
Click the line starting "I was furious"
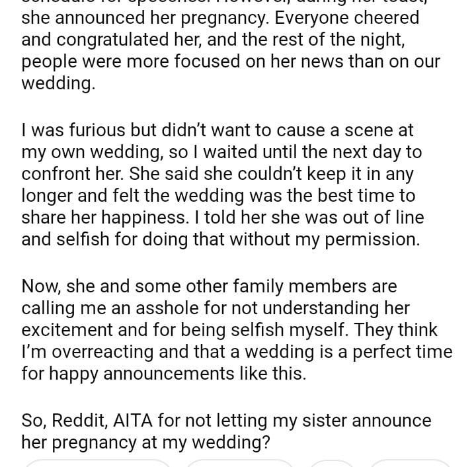(218, 130)
